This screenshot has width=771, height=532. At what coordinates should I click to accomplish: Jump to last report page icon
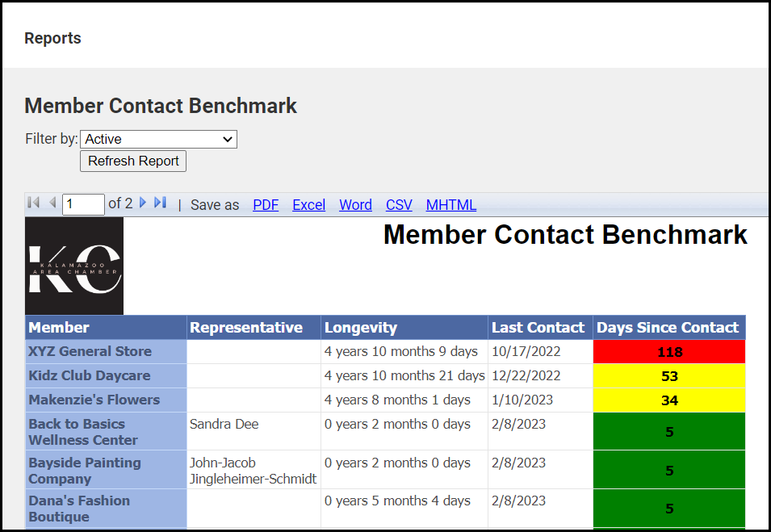pyautogui.click(x=160, y=203)
